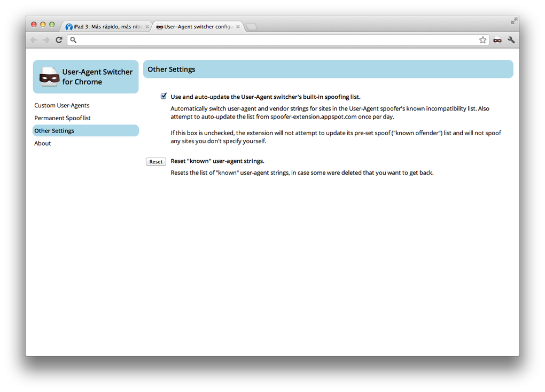
Task: Select Other Settings in the sidebar
Action: (x=85, y=131)
